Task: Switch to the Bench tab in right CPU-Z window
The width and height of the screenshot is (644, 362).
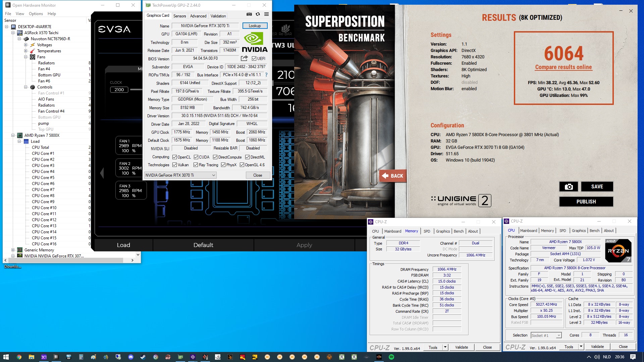Action: click(594, 231)
